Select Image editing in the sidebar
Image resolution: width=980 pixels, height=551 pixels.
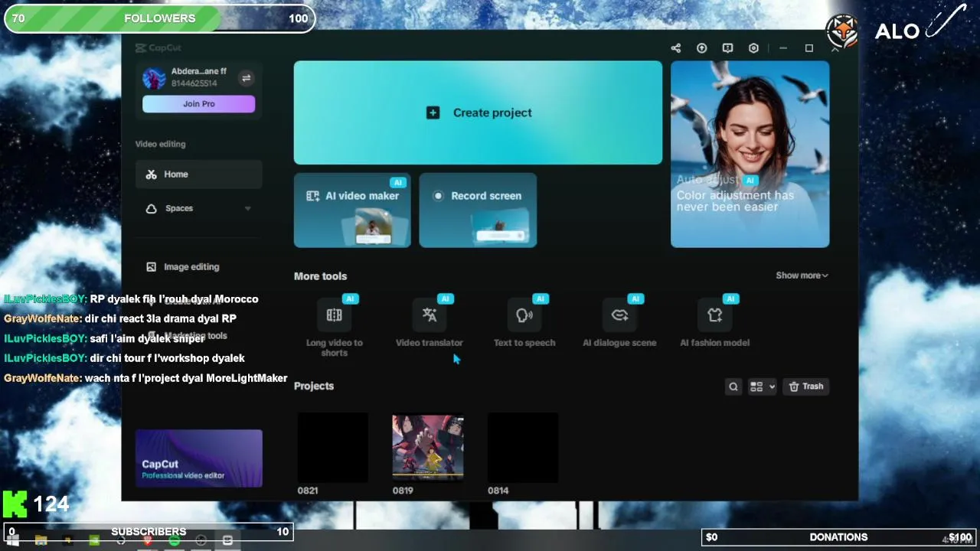199,267
